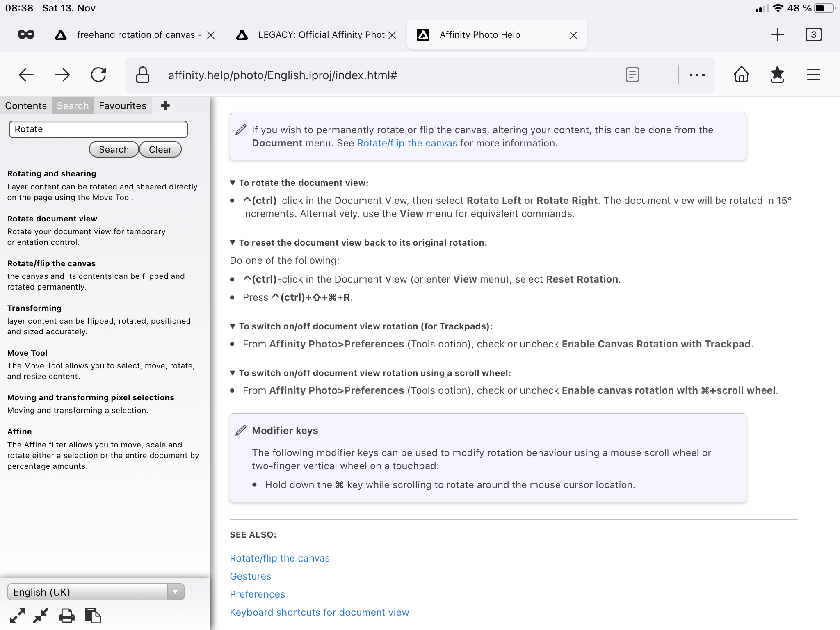Open the bookmarks star icon
Viewport: 840px width, 630px height.
[x=777, y=75]
